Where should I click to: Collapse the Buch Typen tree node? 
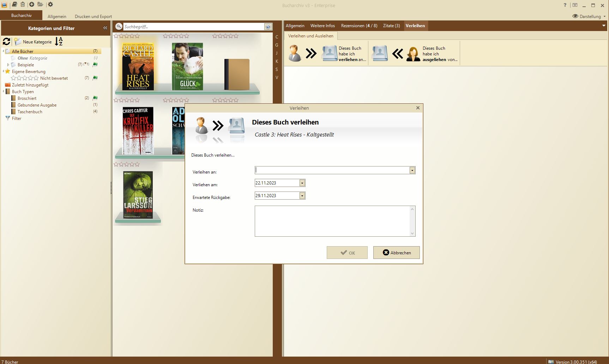(x=4, y=92)
